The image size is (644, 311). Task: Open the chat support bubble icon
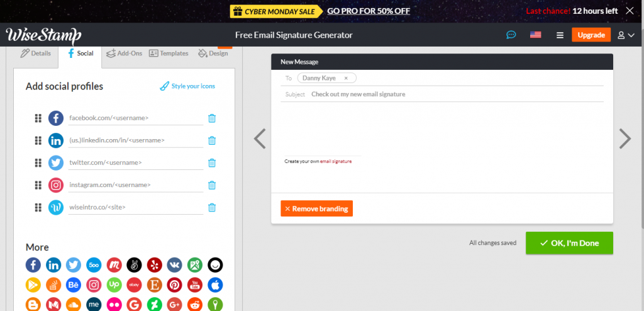(511, 35)
